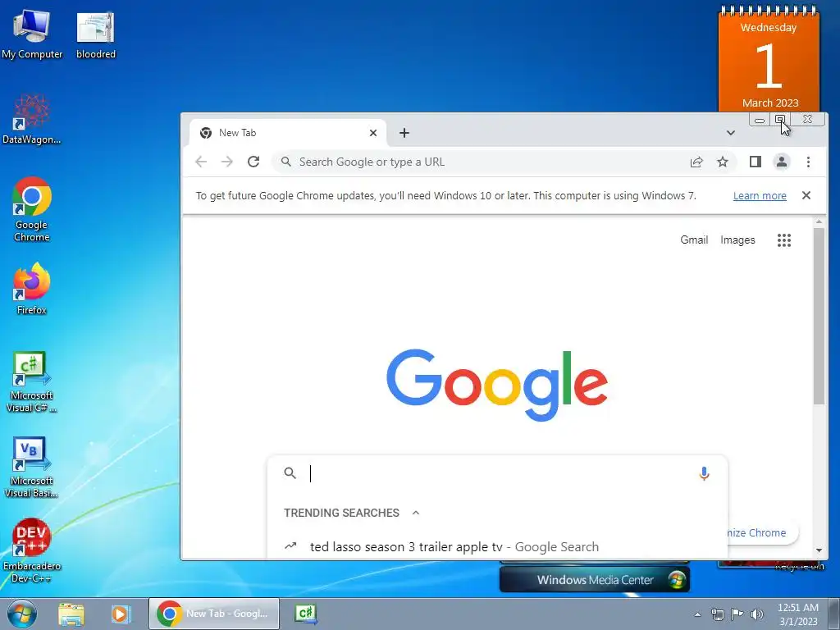Screen dimensions: 840x630
Task: Click calendar gadget on desktop
Action: coord(769,59)
